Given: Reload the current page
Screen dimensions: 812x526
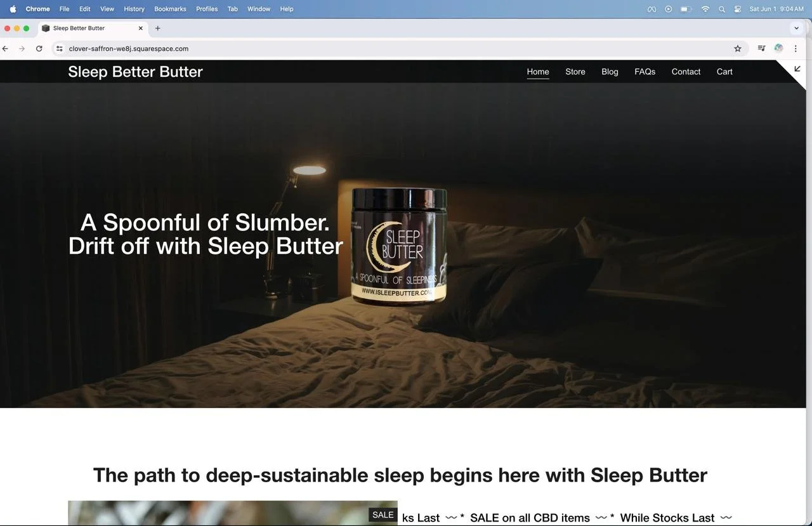Looking at the screenshot, I should point(39,48).
